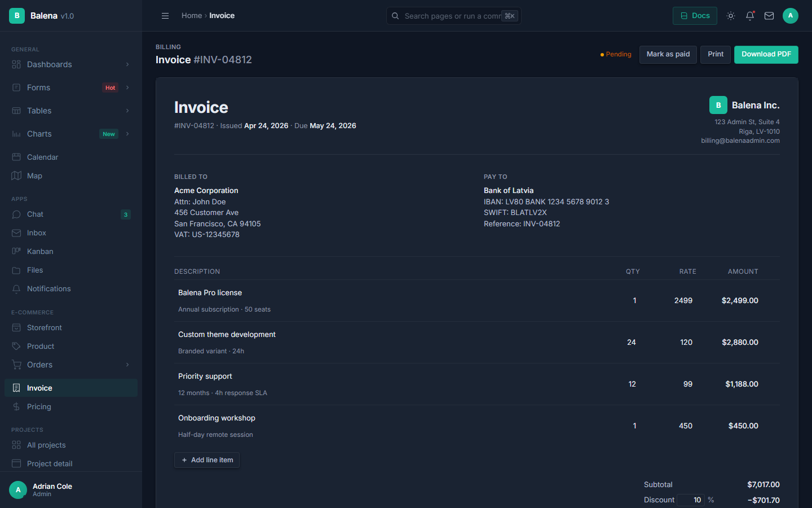Click the Pricing dollar icon
This screenshot has height=508, width=812.
16,406
